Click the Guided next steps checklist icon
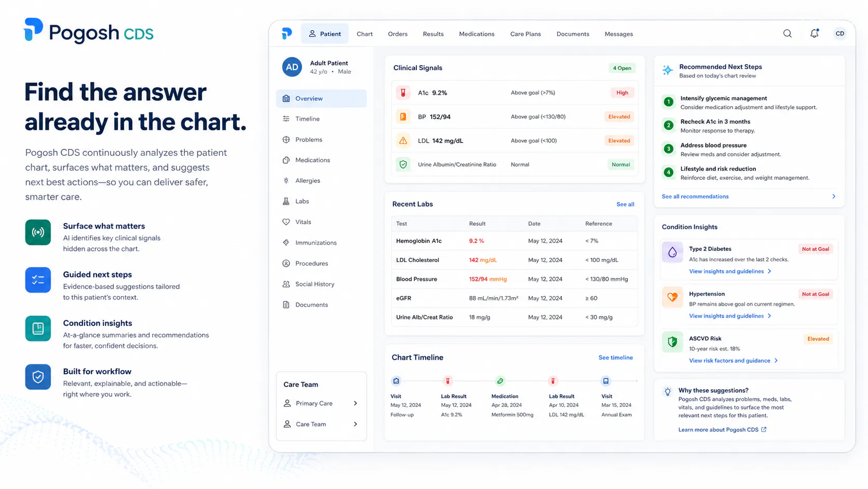The width and height of the screenshot is (868, 489). (38, 280)
